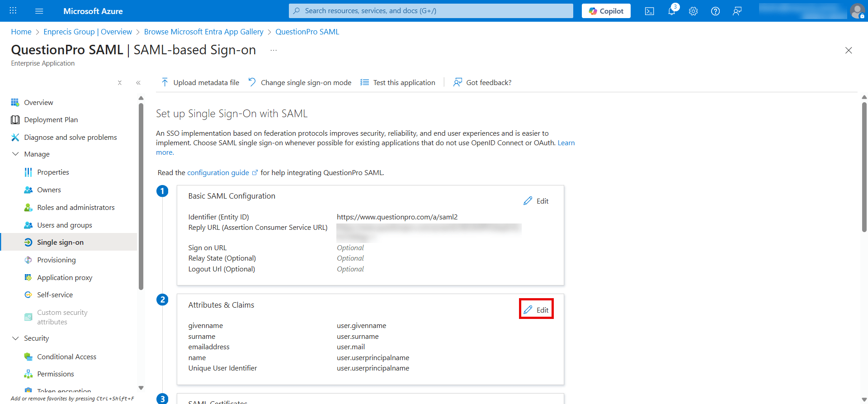Click the user.givenname claim value
868x404 pixels.
point(361,326)
